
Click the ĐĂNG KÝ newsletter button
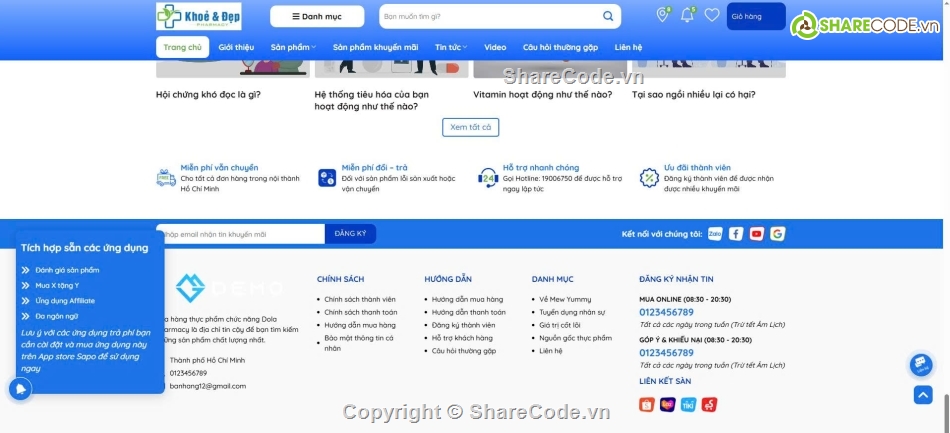coord(350,234)
